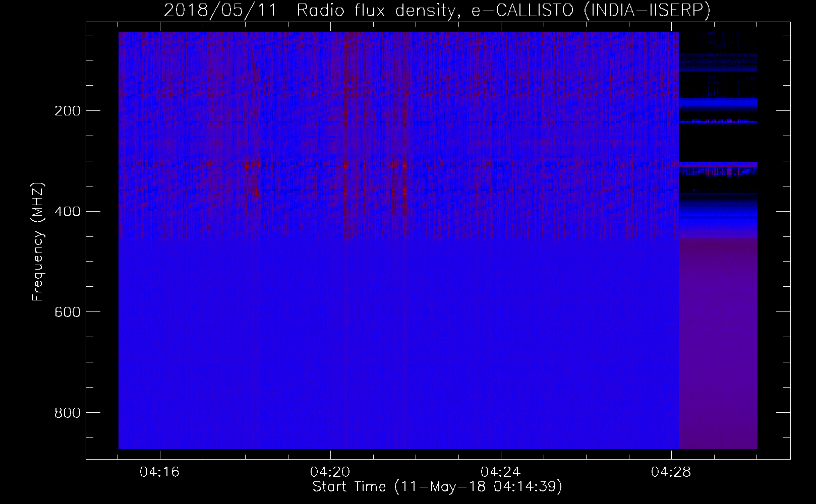Click the '200' frequency tick label
Image resolution: width=816 pixels, height=504 pixels.
(x=67, y=111)
